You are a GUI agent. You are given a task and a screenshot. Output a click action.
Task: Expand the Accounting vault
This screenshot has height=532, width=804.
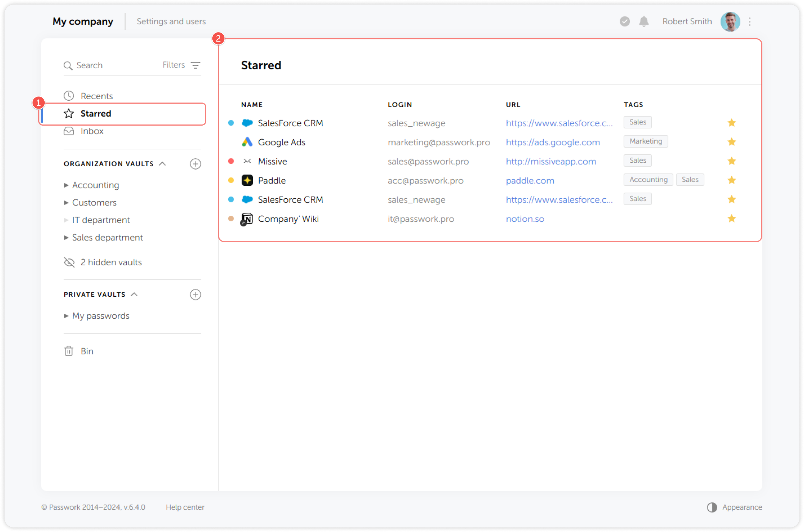66,185
